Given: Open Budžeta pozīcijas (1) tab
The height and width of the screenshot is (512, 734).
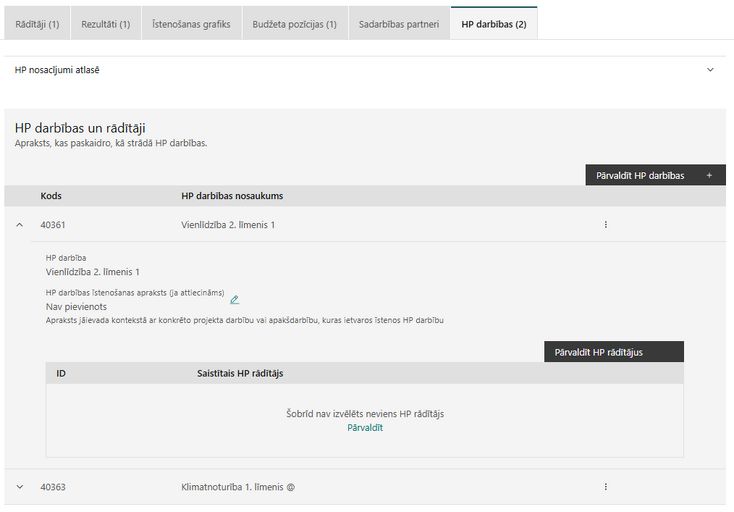Looking at the screenshot, I should click(x=294, y=24).
